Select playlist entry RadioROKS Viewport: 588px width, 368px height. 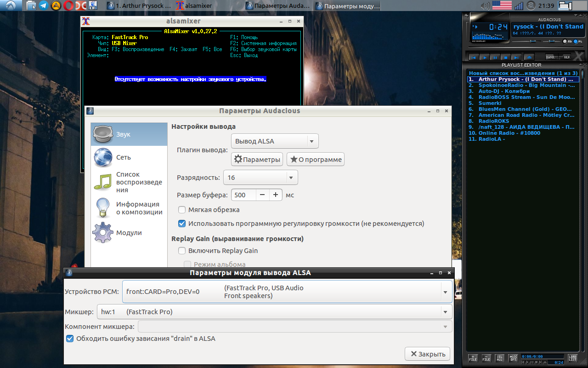tap(523, 121)
